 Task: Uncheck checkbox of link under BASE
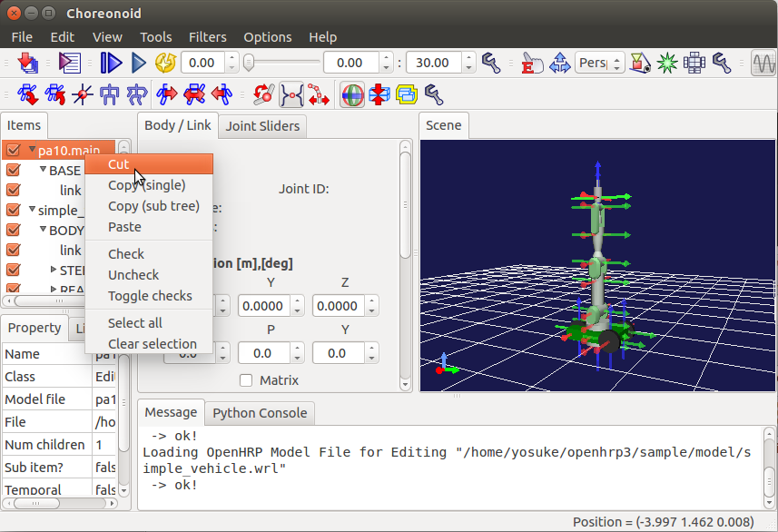coord(13,190)
